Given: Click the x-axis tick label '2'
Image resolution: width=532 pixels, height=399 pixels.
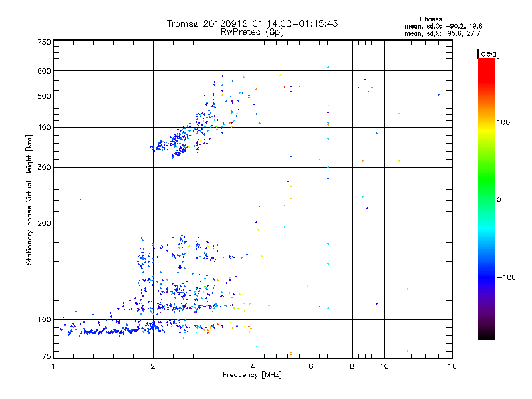Looking at the screenshot, I should (153, 366).
